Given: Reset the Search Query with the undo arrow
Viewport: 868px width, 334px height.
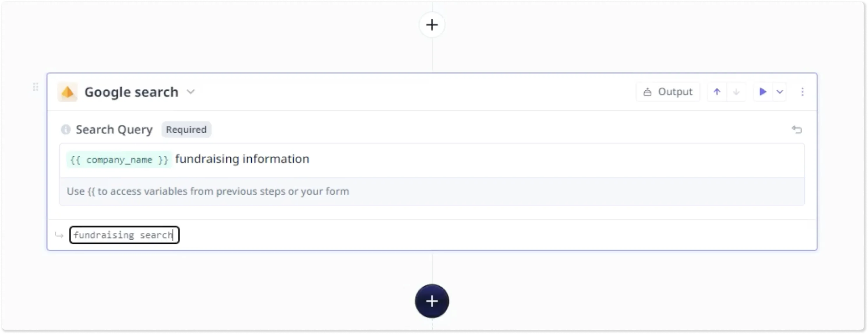Looking at the screenshot, I should coord(797,130).
